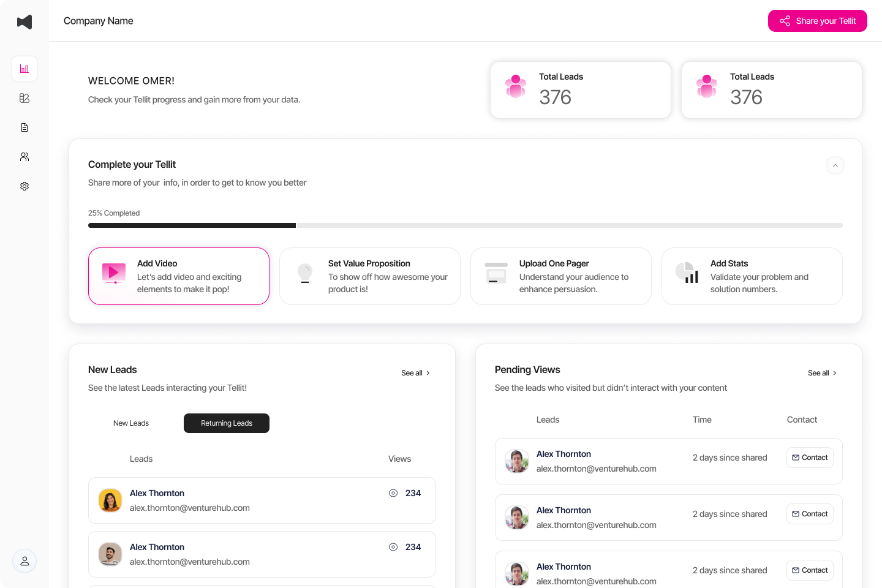Click the email in second New Leads row
882x588 pixels.
[190, 562]
